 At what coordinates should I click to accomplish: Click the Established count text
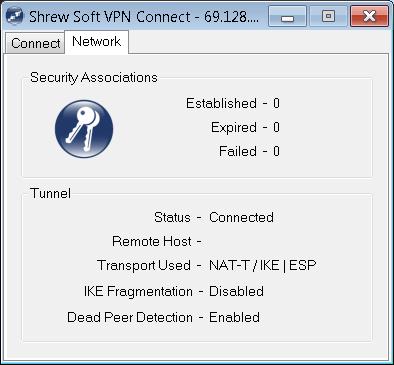[x=233, y=103]
